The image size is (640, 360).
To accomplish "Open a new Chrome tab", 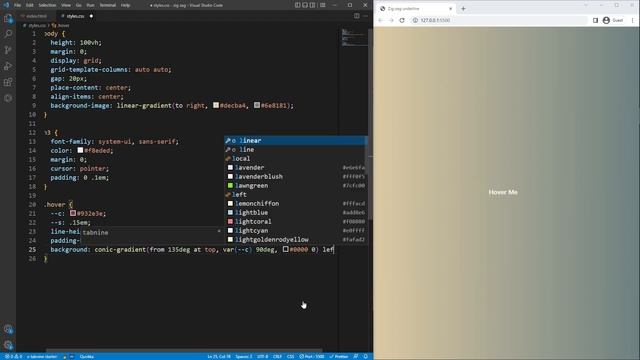I will coord(463,9).
